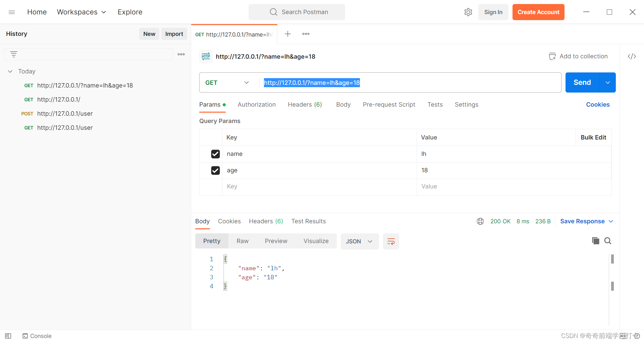Click the request URL input field
The width and height of the screenshot is (644, 342).
pos(410,82)
